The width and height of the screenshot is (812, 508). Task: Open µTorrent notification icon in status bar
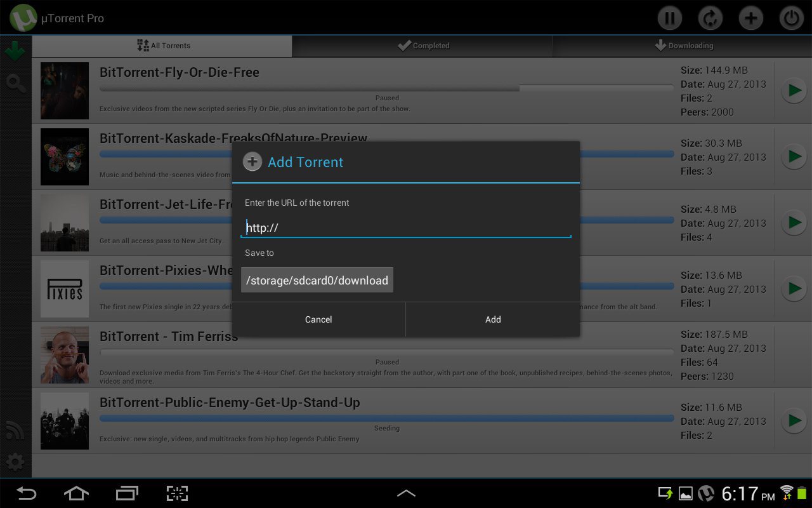706,493
